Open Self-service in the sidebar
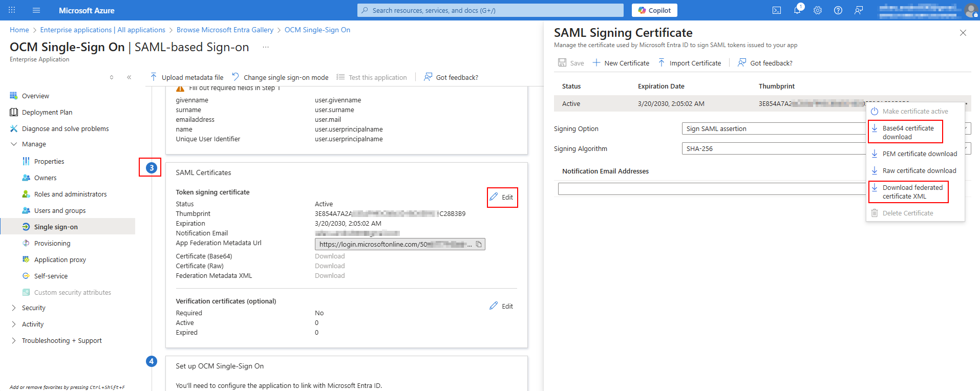Screen dimensions: 980x391 pyautogui.click(x=51, y=276)
